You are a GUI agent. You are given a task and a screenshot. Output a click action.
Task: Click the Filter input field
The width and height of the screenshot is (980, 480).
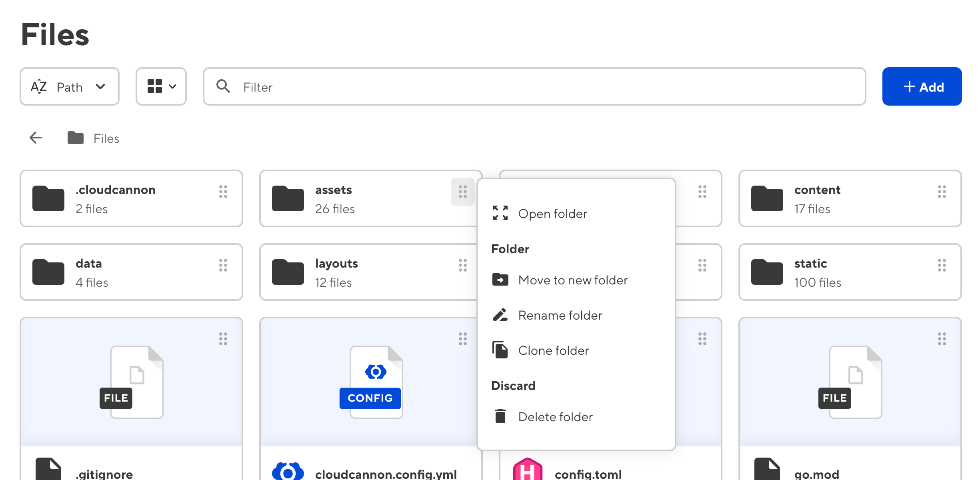(534, 86)
